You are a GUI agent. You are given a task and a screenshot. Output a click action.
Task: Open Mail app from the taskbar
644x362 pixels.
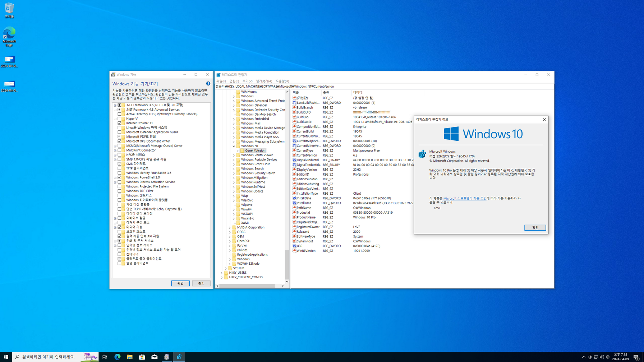(x=154, y=357)
